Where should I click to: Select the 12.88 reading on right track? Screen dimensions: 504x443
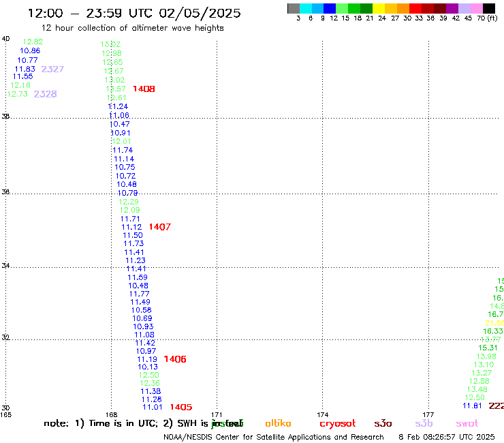[479, 381]
